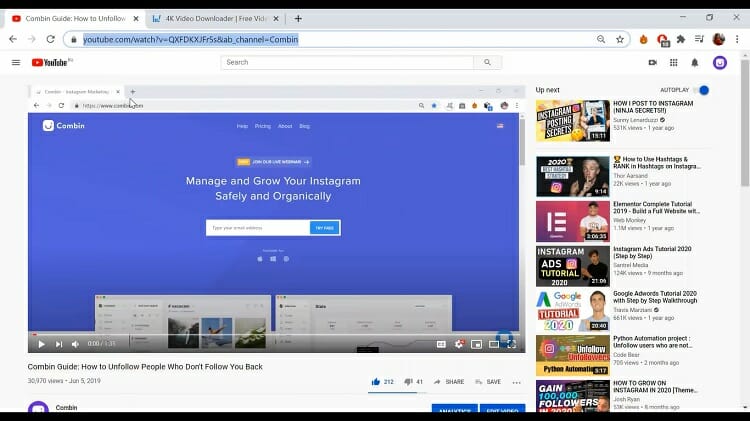Open the Combin channel name link
Image resolution: width=750 pixels, height=421 pixels.
(x=66, y=408)
